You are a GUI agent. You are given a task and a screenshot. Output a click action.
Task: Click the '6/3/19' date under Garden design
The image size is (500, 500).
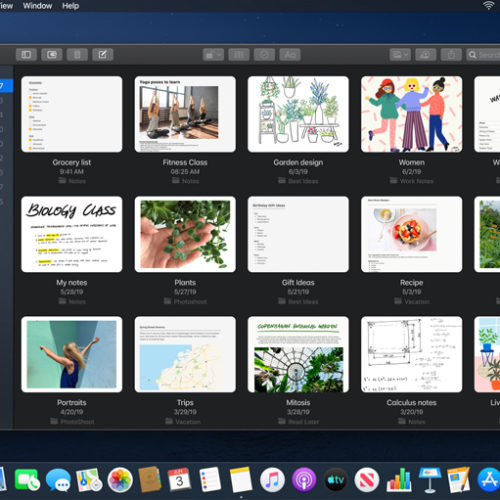click(298, 172)
